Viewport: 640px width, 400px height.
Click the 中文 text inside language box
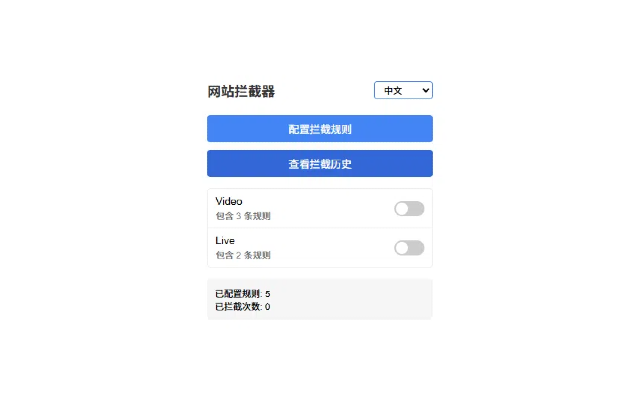(x=393, y=91)
